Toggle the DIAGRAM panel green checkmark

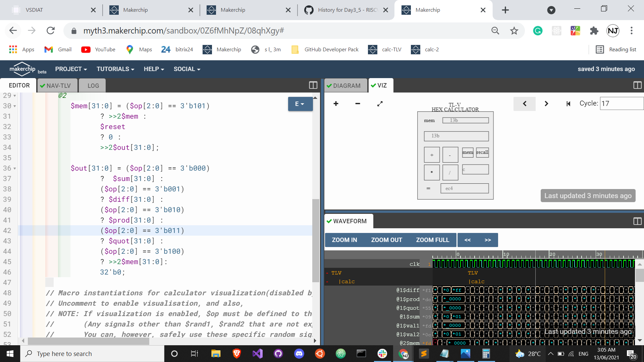pyautogui.click(x=330, y=85)
